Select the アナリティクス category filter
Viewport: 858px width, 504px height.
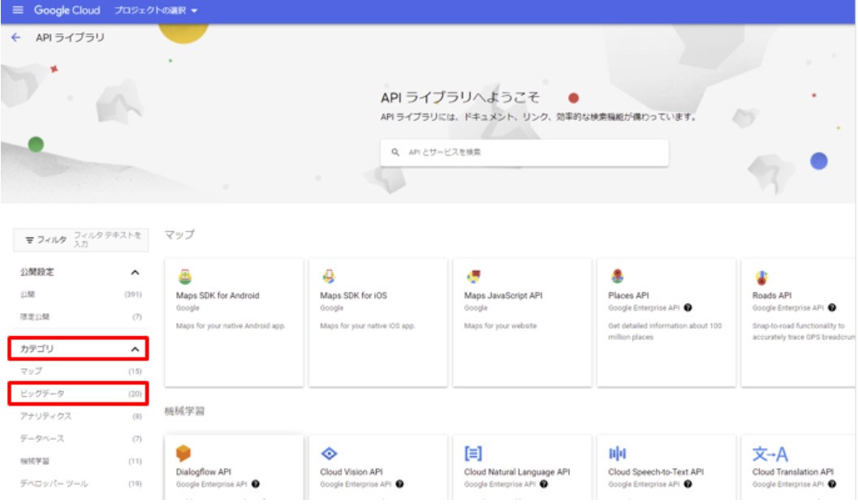[80, 416]
